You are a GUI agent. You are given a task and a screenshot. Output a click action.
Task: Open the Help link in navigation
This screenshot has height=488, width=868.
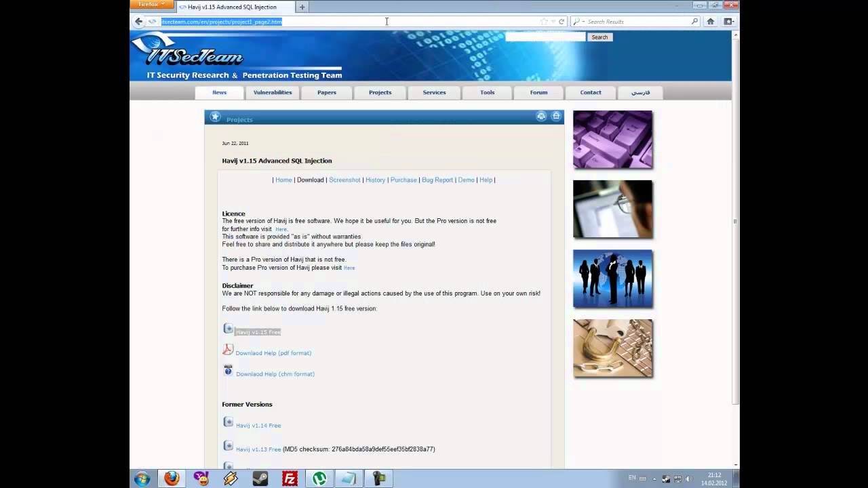(x=486, y=180)
